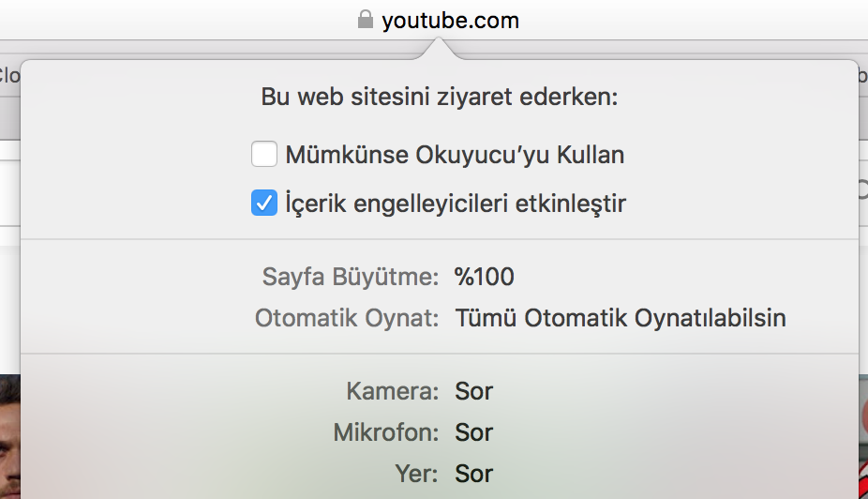Viewport: 868px width, 499px height.
Task: Uncheck the 'İçerik engelleyicileri etkinleştir' checkbox
Action: 264,203
